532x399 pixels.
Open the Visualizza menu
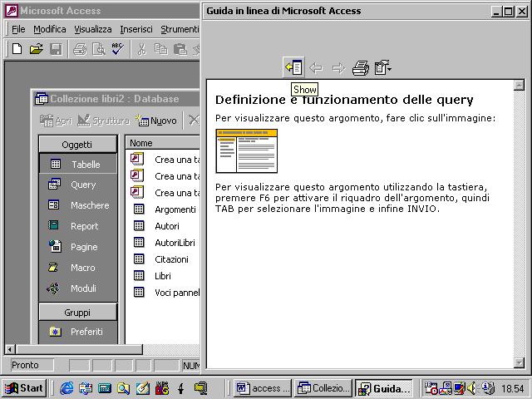click(x=93, y=30)
